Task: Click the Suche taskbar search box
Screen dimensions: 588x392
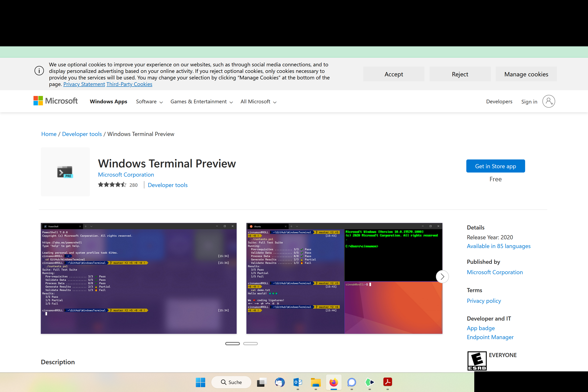Action: click(231, 382)
